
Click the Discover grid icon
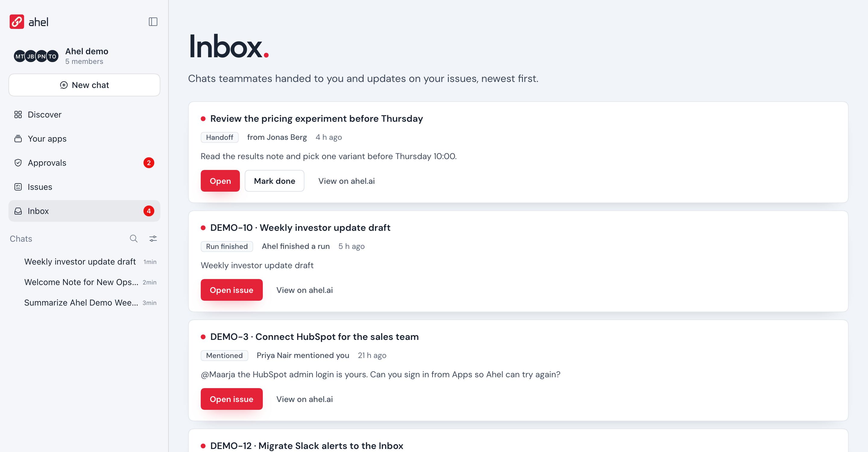(x=18, y=115)
